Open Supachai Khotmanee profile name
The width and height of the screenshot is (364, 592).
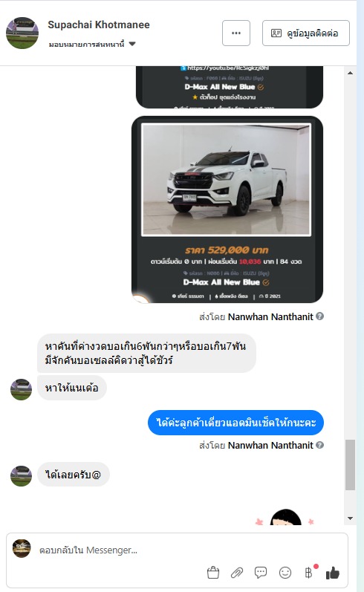99,25
